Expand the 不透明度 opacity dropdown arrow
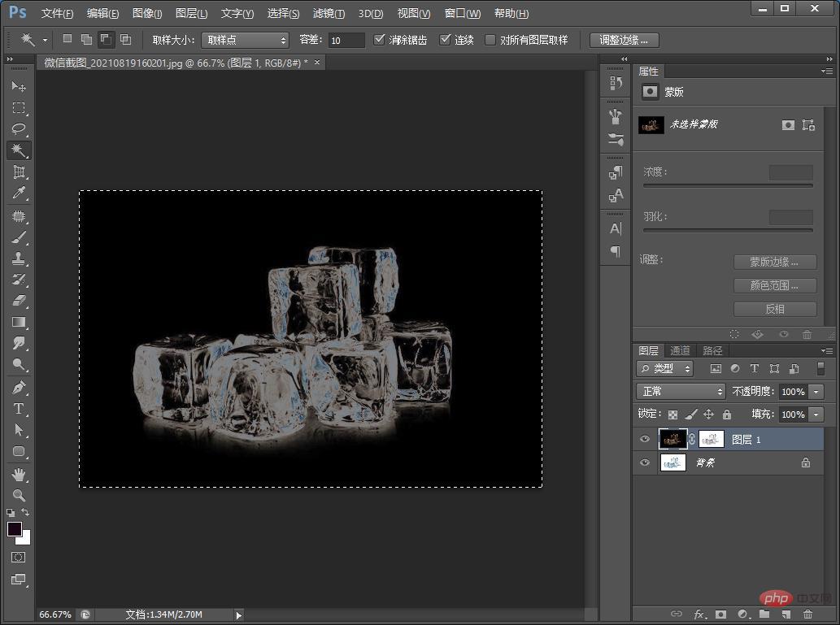Viewport: 840px width, 625px height. [816, 392]
